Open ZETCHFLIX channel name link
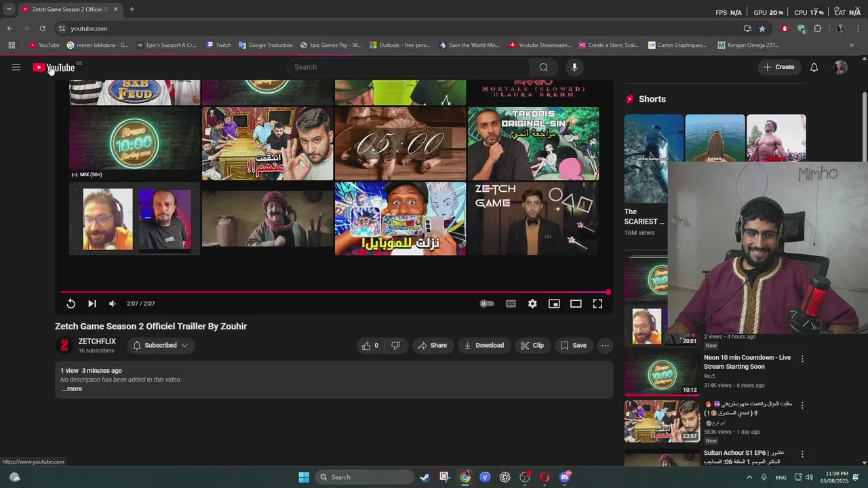 (x=97, y=342)
